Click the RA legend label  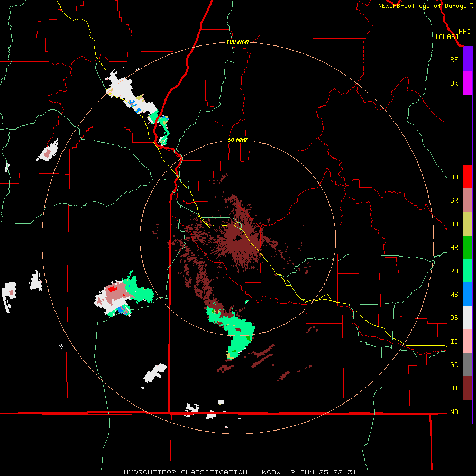454,271
